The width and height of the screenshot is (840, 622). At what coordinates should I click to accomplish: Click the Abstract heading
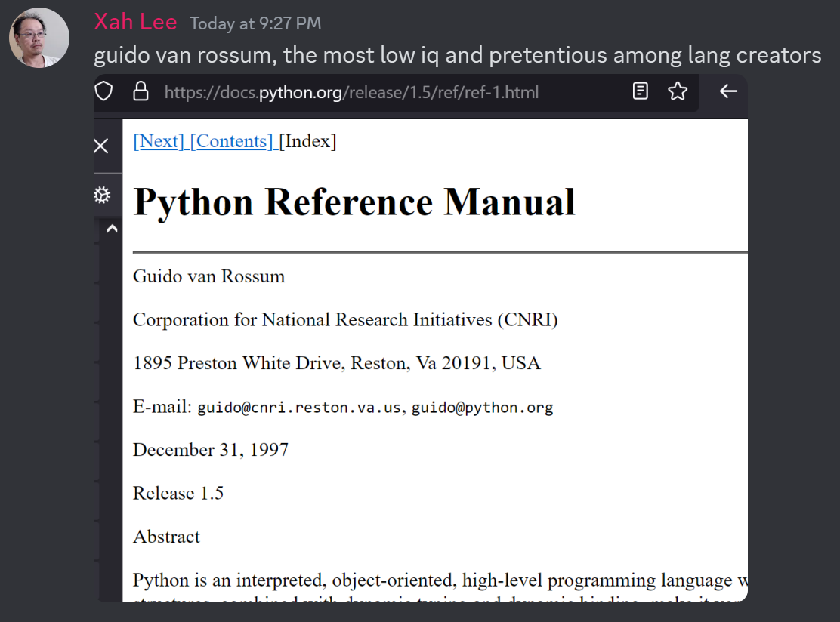166,537
